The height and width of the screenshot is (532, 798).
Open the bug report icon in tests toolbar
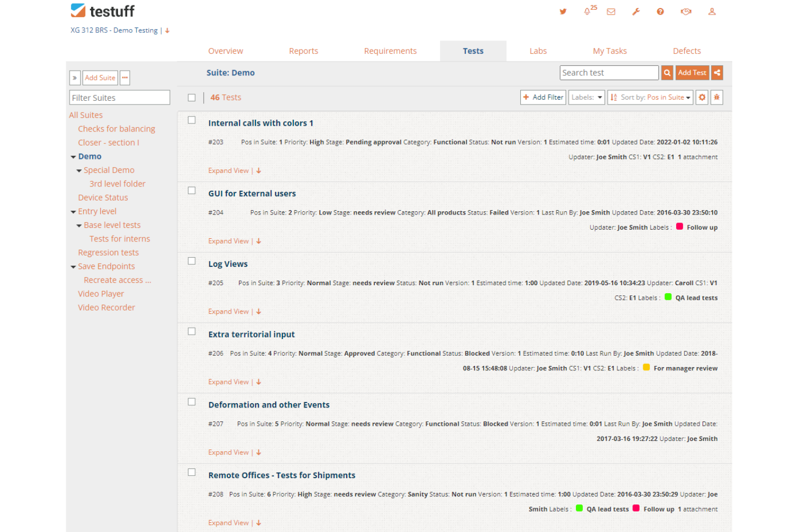click(717, 97)
